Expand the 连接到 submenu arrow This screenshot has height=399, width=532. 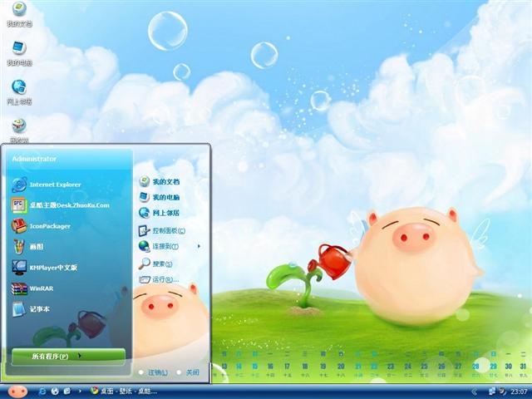coord(199,246)
